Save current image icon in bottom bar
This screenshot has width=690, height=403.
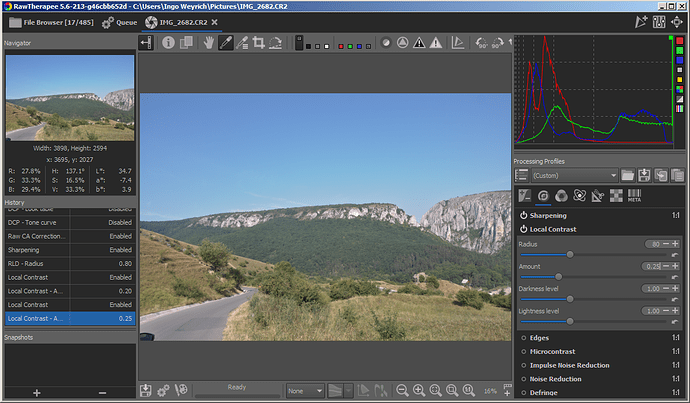[x=146, y=390]
